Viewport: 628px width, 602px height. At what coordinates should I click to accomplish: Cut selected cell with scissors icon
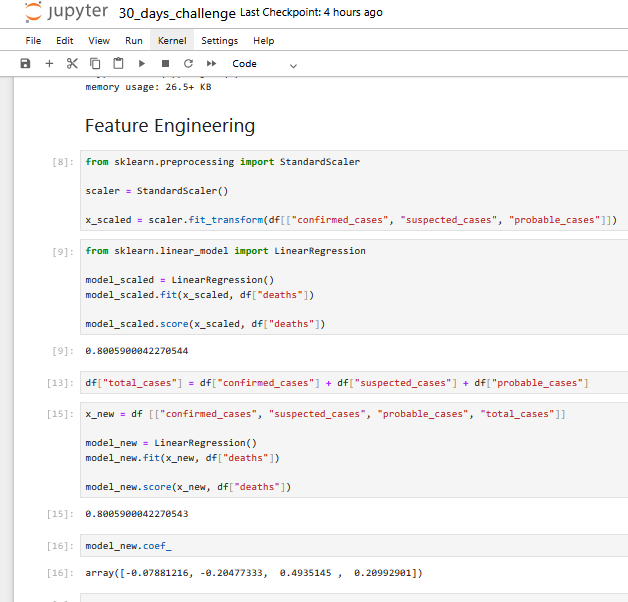72,63
